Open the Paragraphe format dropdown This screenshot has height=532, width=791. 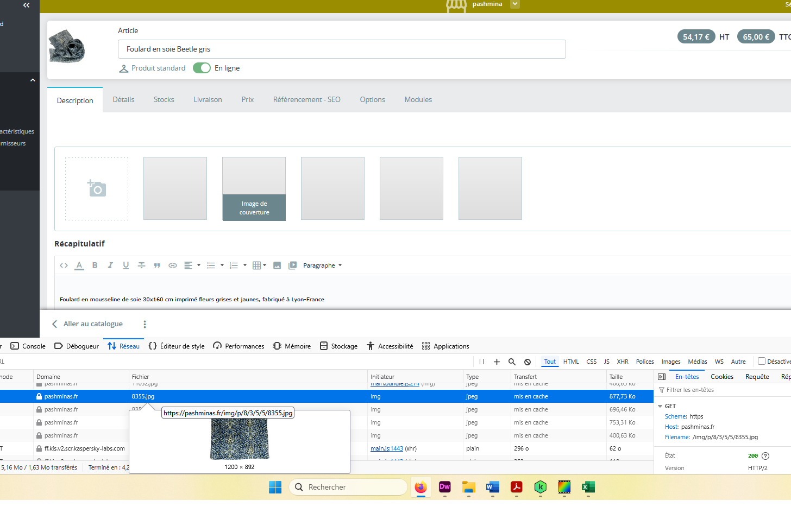[322, 265]
